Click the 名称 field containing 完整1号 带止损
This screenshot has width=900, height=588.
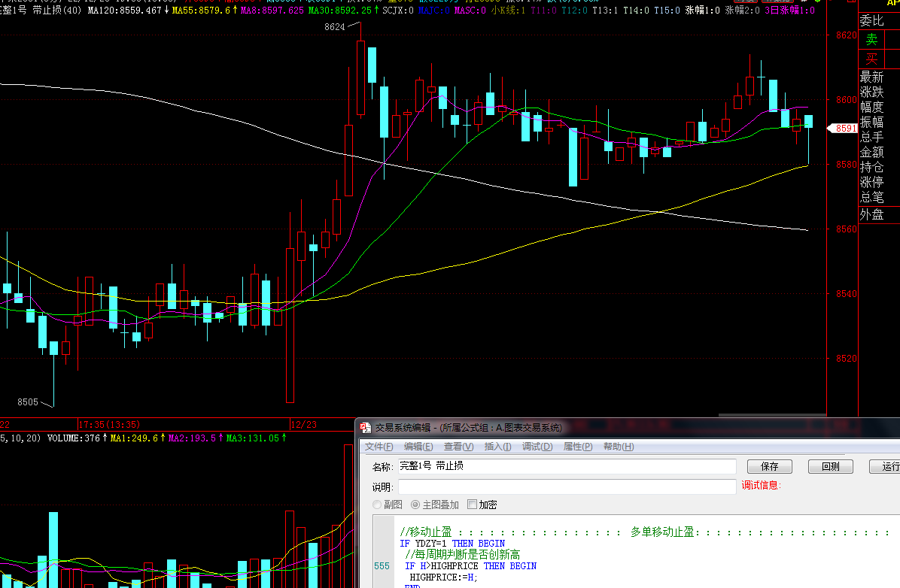567,466
